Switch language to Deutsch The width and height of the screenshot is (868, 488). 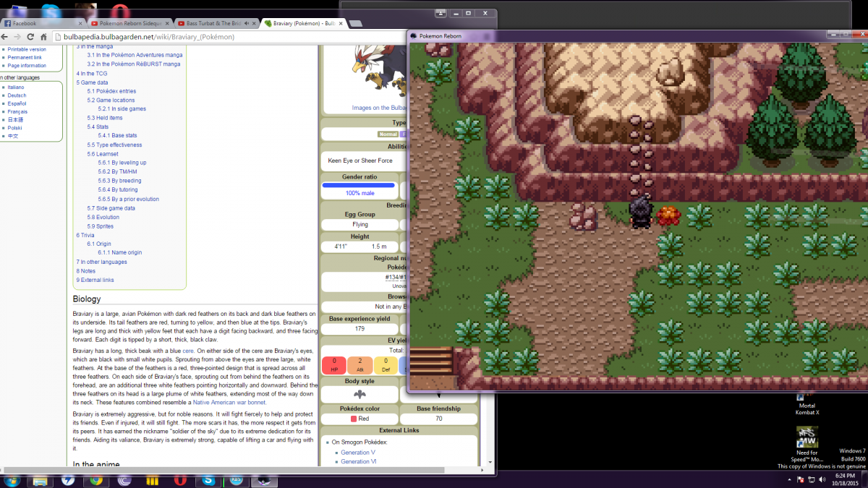click(17, 95)
